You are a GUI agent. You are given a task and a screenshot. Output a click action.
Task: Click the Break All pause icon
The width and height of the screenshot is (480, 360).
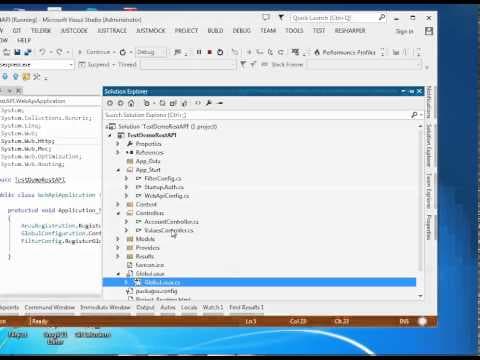tap(199, 52)
